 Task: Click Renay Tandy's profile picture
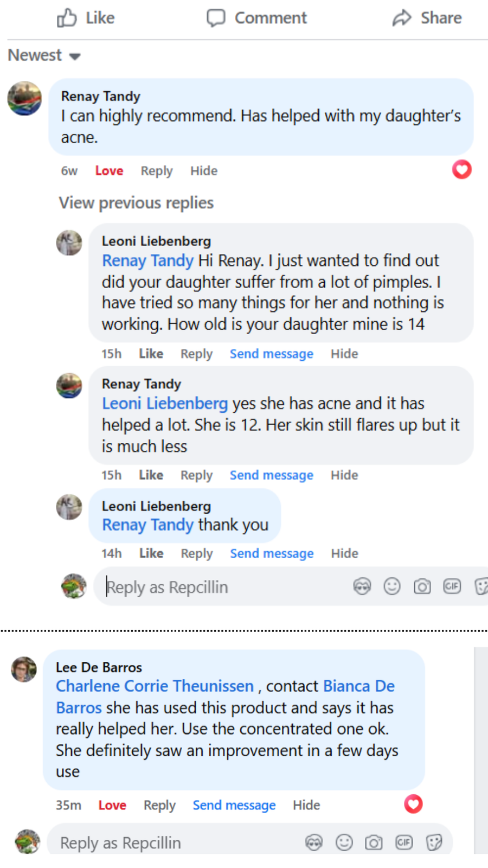click(24, 98)
